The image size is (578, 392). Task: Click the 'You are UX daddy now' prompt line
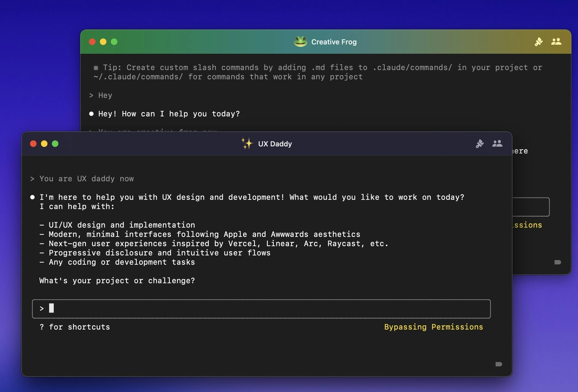82,179
